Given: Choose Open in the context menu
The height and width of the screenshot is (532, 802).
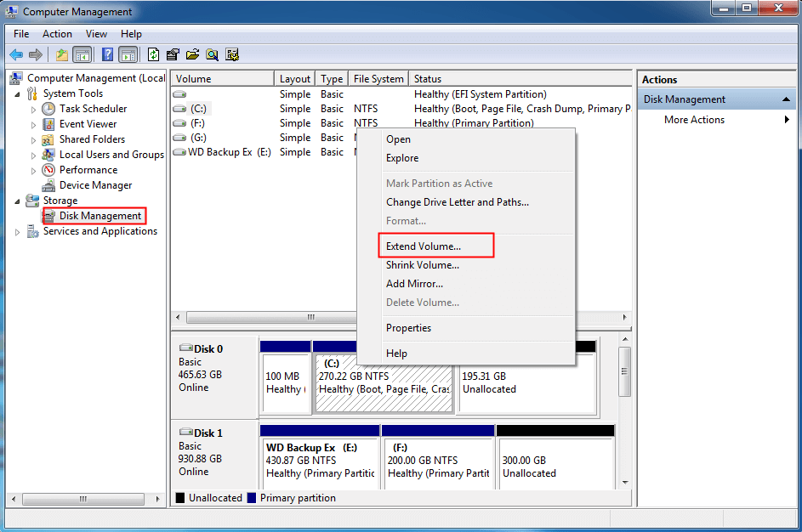Looking at the screenshot, I should (465, 139).
